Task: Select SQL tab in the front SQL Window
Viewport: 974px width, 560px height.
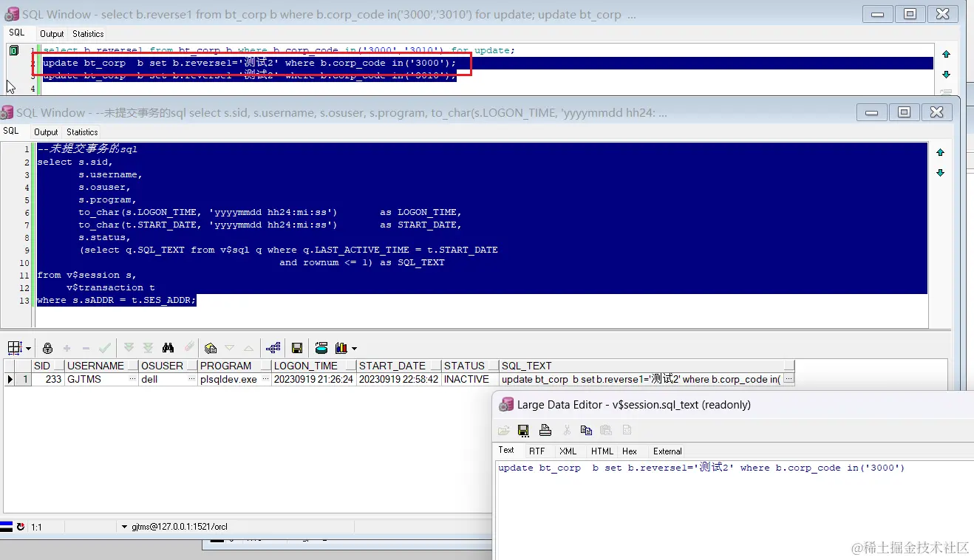Action: [x=11, y=131]
